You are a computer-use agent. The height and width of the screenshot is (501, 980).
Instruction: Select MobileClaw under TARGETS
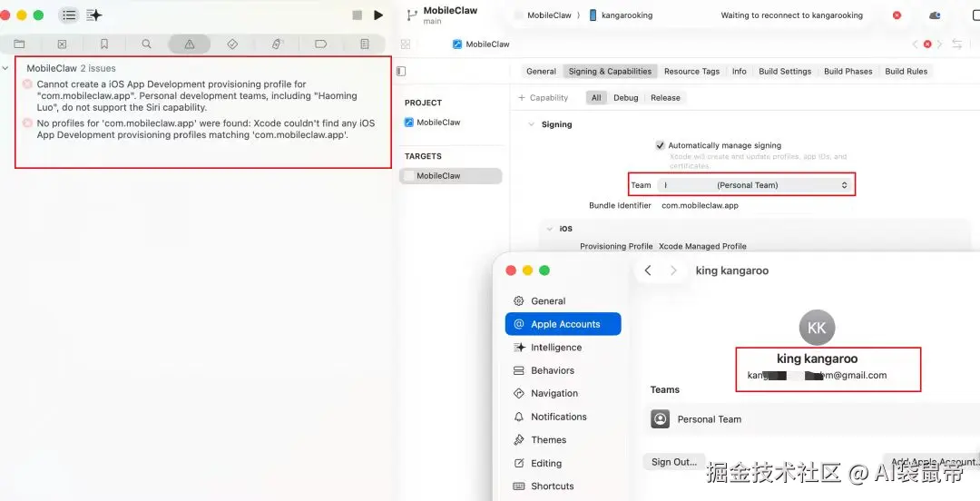tap(451, 176)
